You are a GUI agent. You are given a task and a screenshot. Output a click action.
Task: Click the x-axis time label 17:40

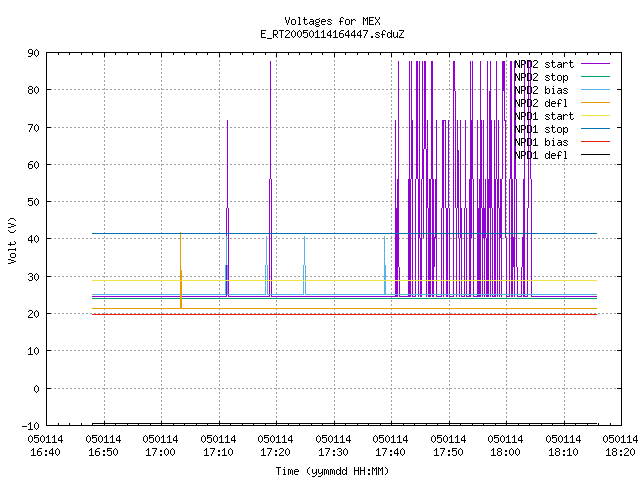(391, 452)
